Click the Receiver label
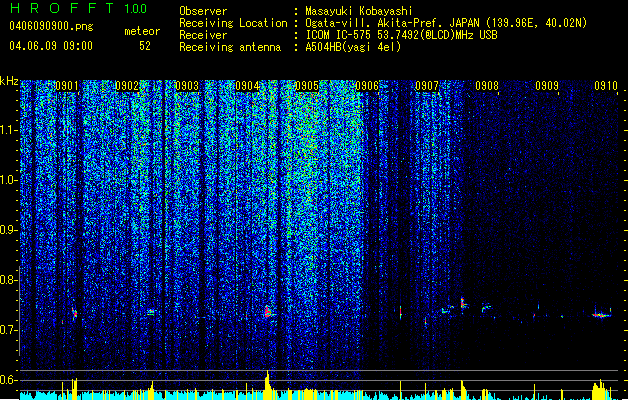This screenshot has width=629, height=400. pyautogui.click(x=203, y=35)
